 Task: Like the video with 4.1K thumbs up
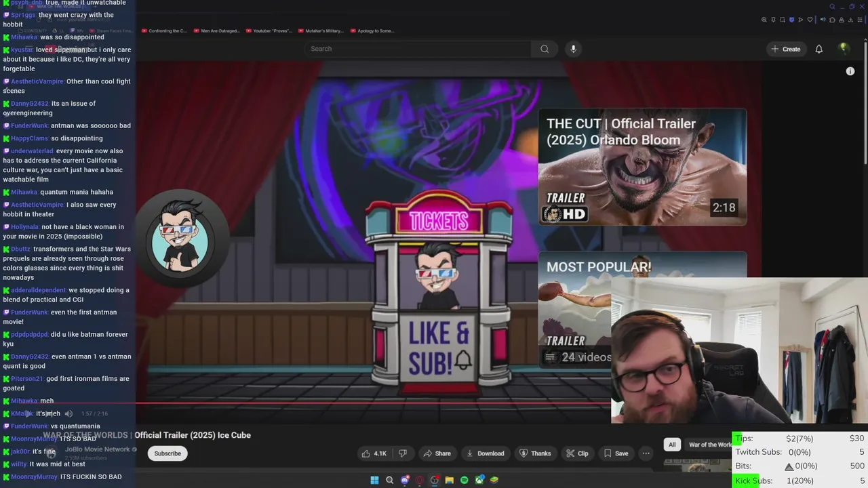(374, 453)
